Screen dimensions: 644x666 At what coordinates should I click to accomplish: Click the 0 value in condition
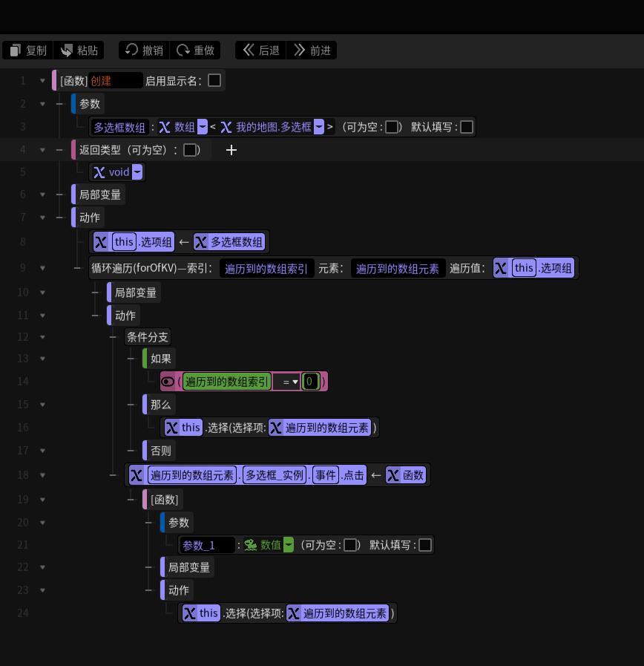[309, 382]
